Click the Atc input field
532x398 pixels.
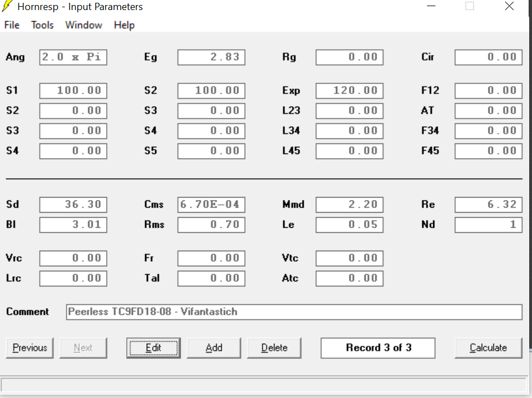click(349, 278)
